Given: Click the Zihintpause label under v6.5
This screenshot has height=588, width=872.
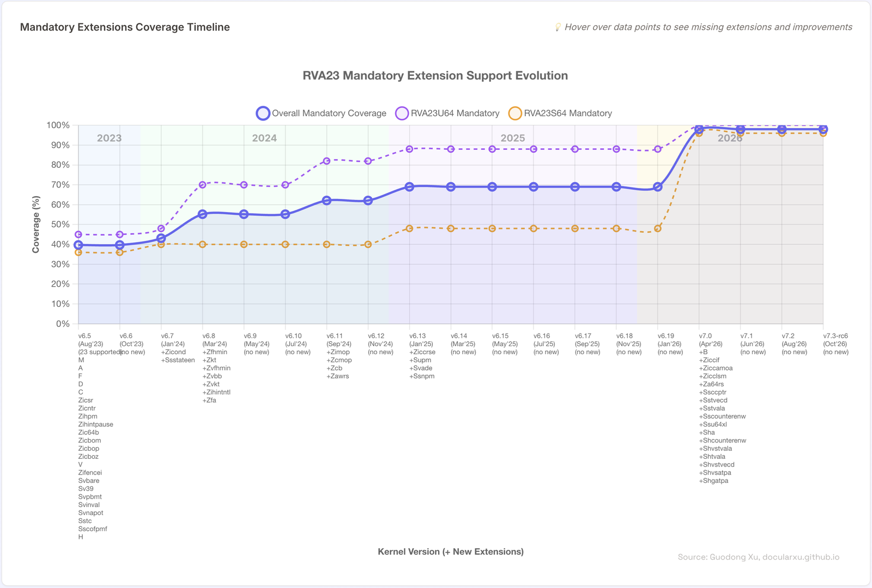Looking at the screenshot, I should [x=96, y=425].
